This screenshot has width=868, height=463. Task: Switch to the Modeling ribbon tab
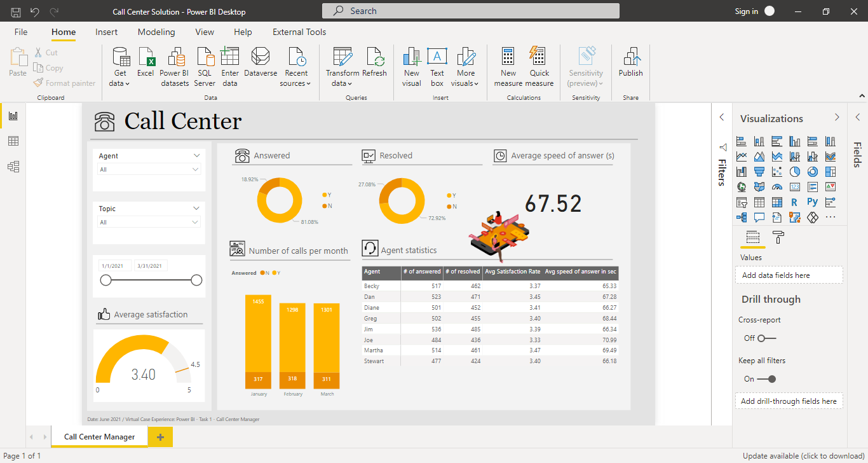point(156,32)
